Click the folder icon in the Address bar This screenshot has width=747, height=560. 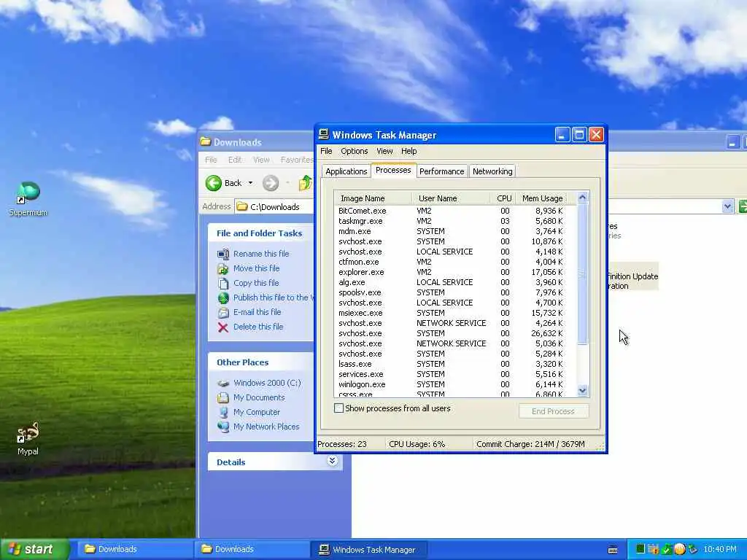pyautogui.click(x=242, y=206)
